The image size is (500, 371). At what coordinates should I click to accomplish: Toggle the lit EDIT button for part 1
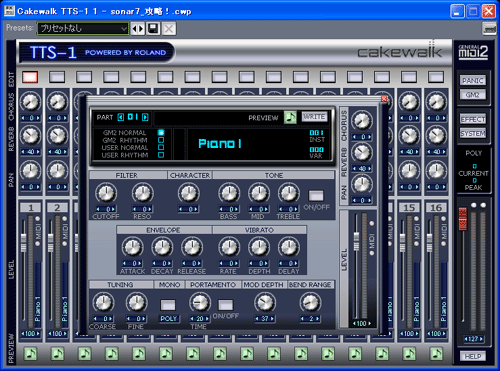[x=30, y=77]
